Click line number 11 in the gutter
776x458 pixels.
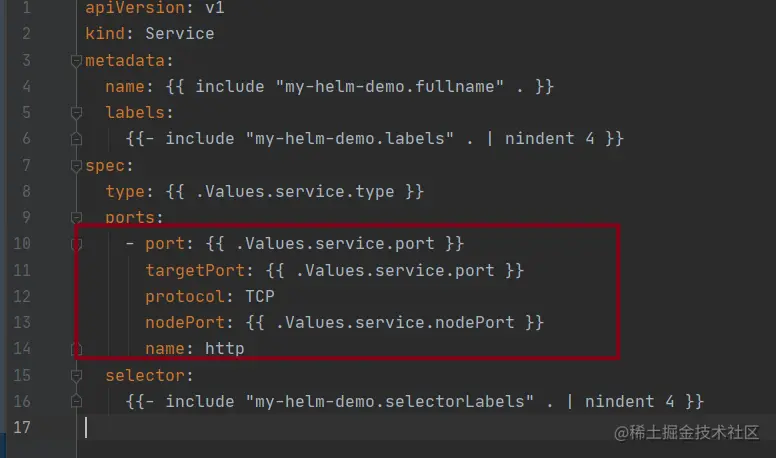pos(22,270)
